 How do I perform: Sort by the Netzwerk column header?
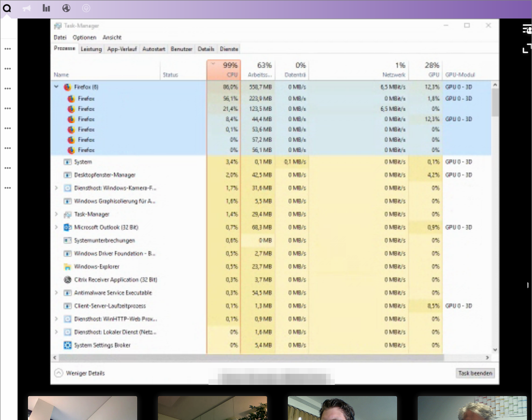tap(359, 70)
